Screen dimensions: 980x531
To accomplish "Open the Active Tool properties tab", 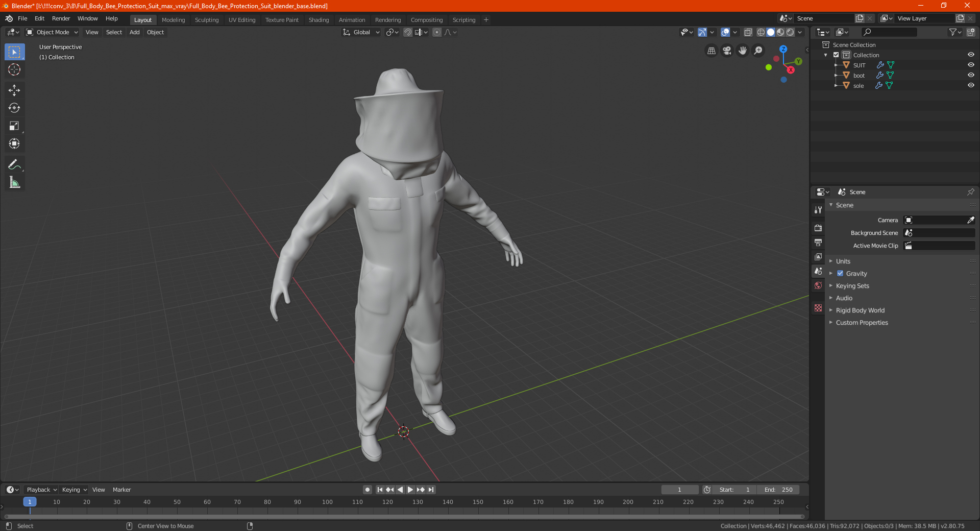I will (818, 209).
